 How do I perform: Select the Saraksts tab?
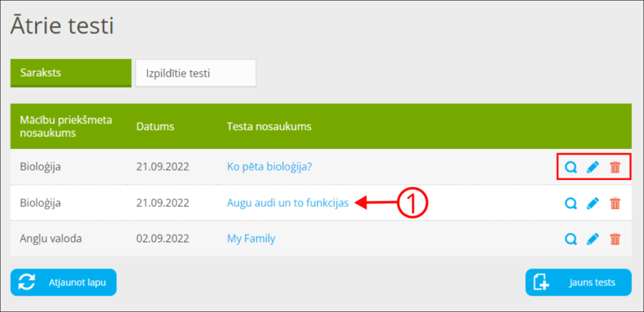click(x=70, y=72)
